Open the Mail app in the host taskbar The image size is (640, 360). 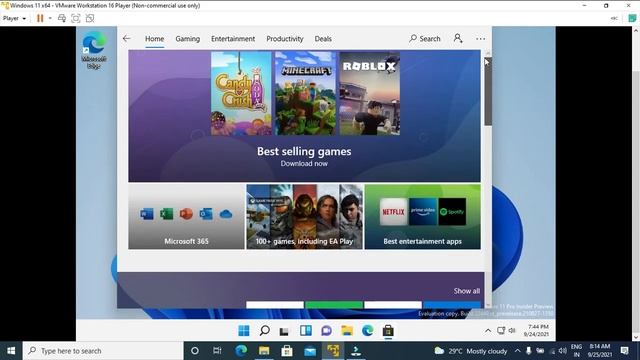pyautogui.click(x=310, y=351)
